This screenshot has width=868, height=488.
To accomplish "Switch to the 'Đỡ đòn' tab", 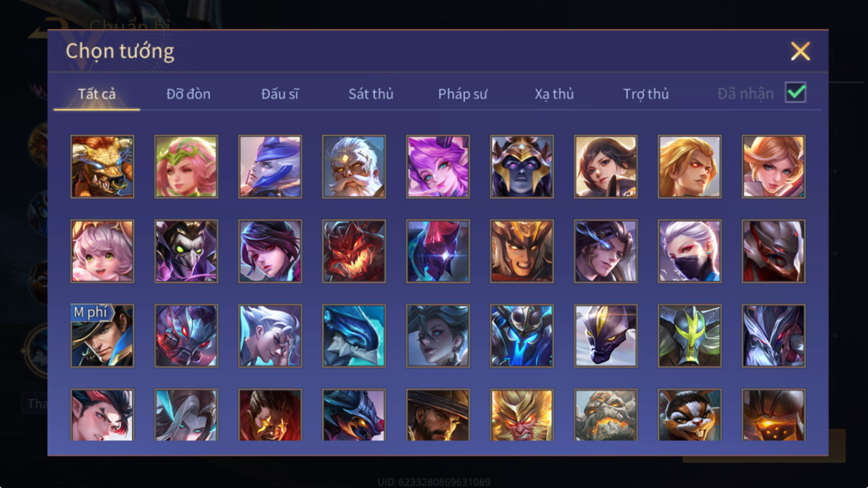I will 188,94.
